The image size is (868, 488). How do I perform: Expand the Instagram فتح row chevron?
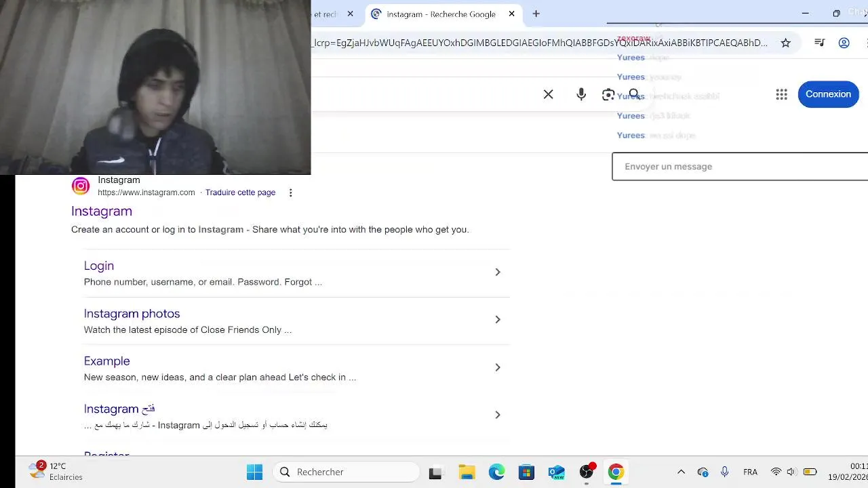[497, 414]
